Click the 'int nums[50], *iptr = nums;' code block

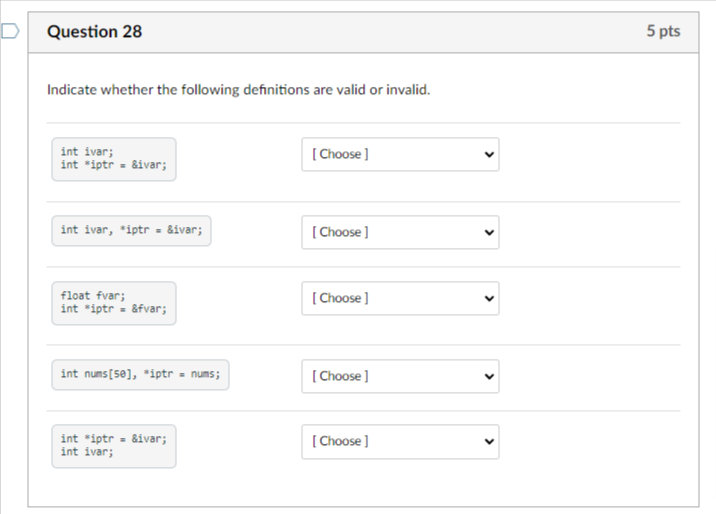point(140,375)
